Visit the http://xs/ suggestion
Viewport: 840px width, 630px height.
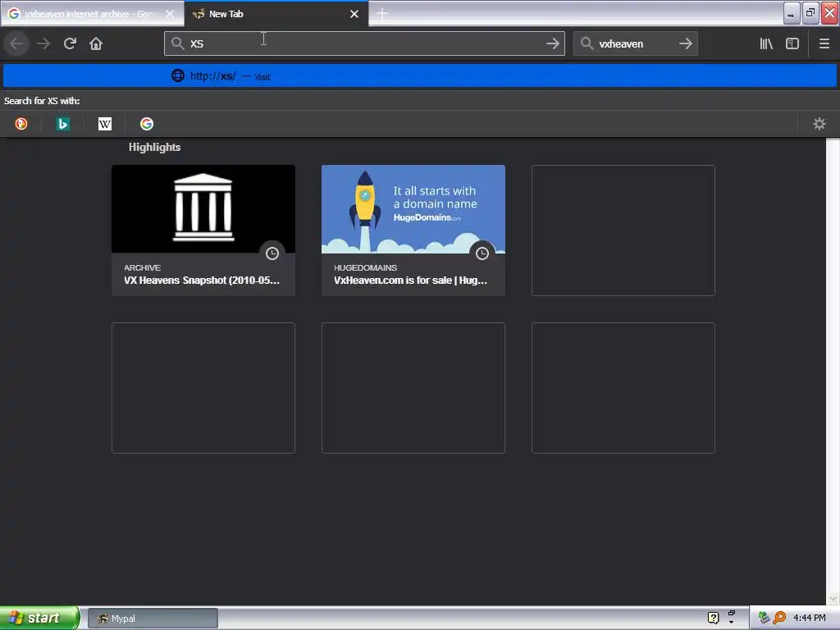click(x=420, y=75)
